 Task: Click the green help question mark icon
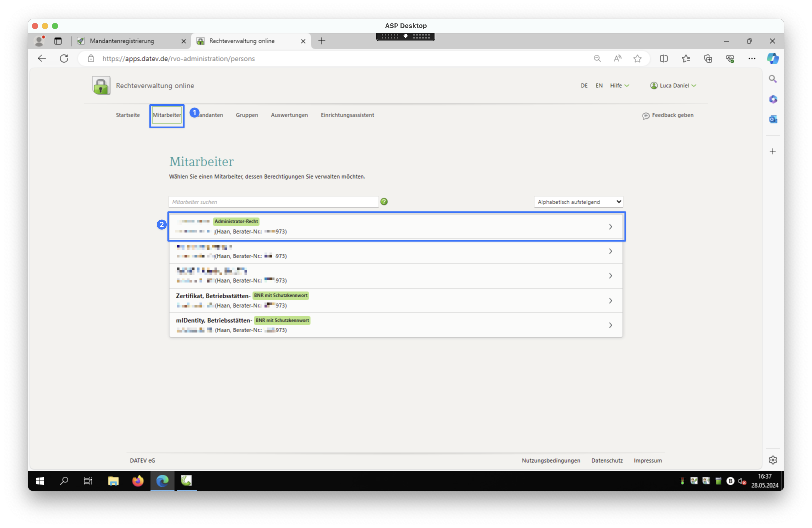(384, 201)
